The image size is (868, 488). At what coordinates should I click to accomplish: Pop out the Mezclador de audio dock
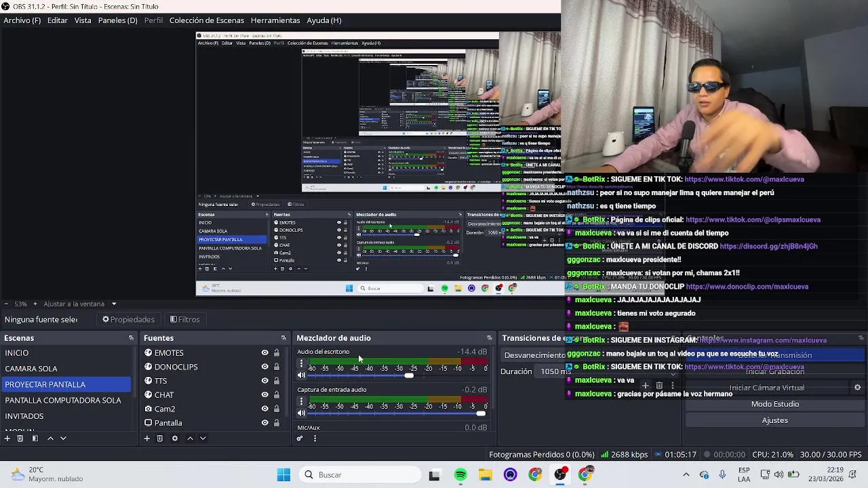(489, 338)
